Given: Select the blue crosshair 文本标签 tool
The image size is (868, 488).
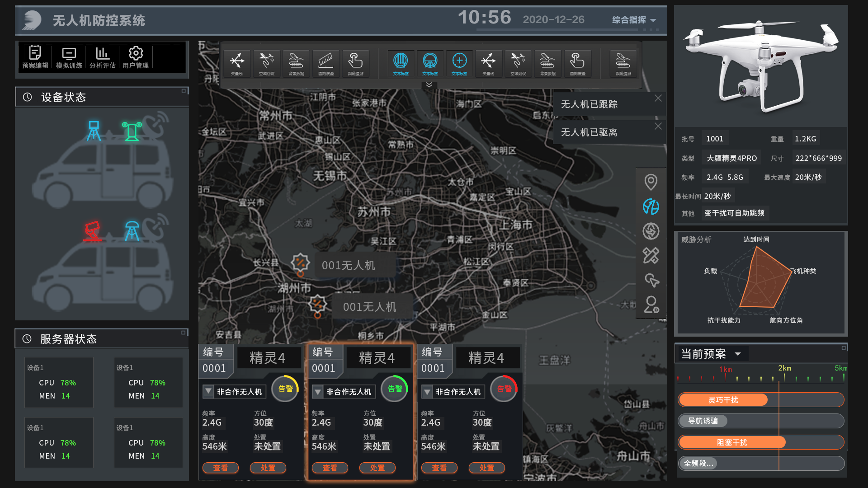Looking at the screenshot, I should click(459, 63).
